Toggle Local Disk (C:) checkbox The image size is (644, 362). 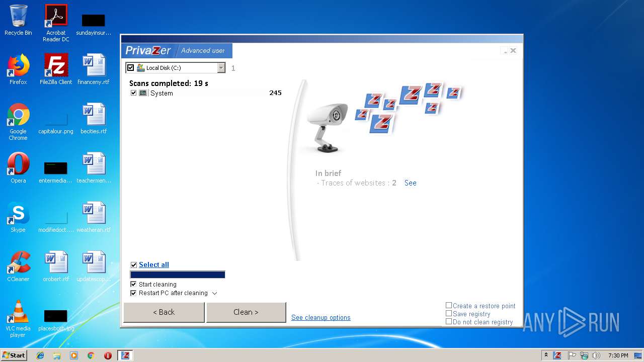[x=131, y=67]
